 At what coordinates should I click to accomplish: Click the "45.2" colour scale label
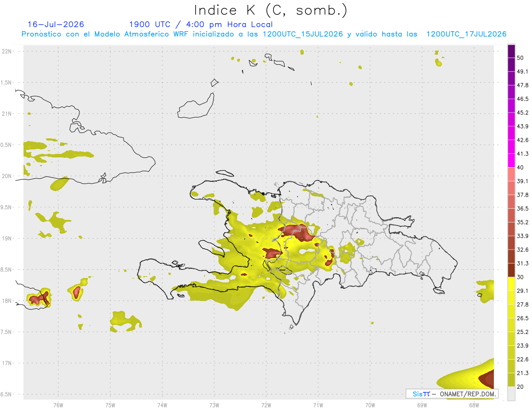[x=523, y=113]
